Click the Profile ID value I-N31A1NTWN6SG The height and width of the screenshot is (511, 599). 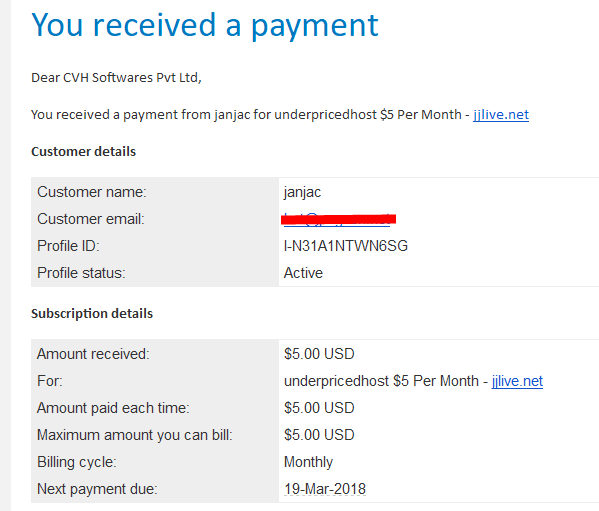pyautogui.click(x=346, y=246)
